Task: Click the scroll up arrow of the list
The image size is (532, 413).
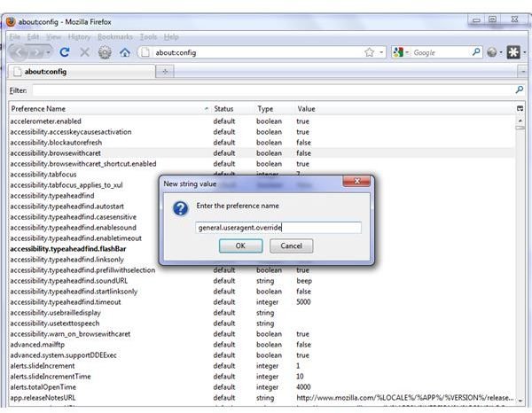Action: tap(520, 120)
